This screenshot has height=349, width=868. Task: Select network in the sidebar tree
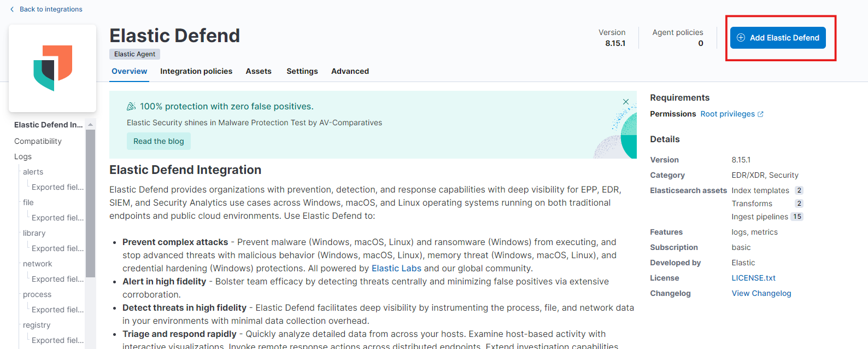(x=37, y=264)
